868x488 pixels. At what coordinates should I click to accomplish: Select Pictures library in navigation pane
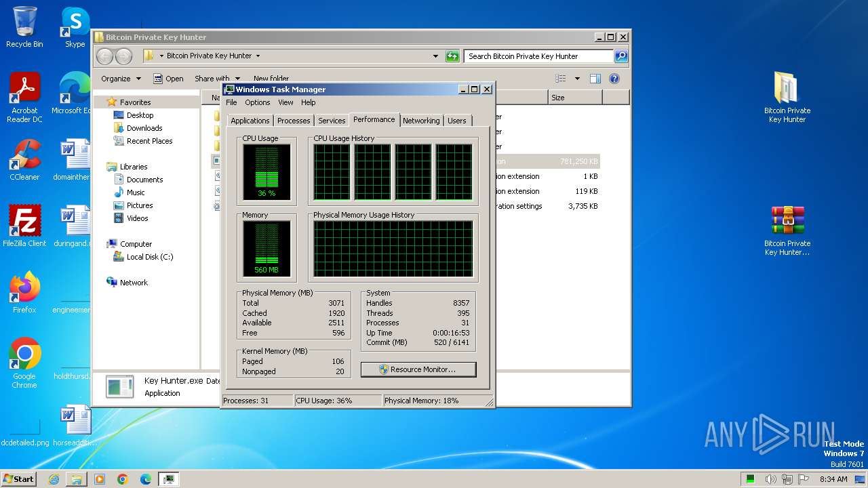pos(140,205)
